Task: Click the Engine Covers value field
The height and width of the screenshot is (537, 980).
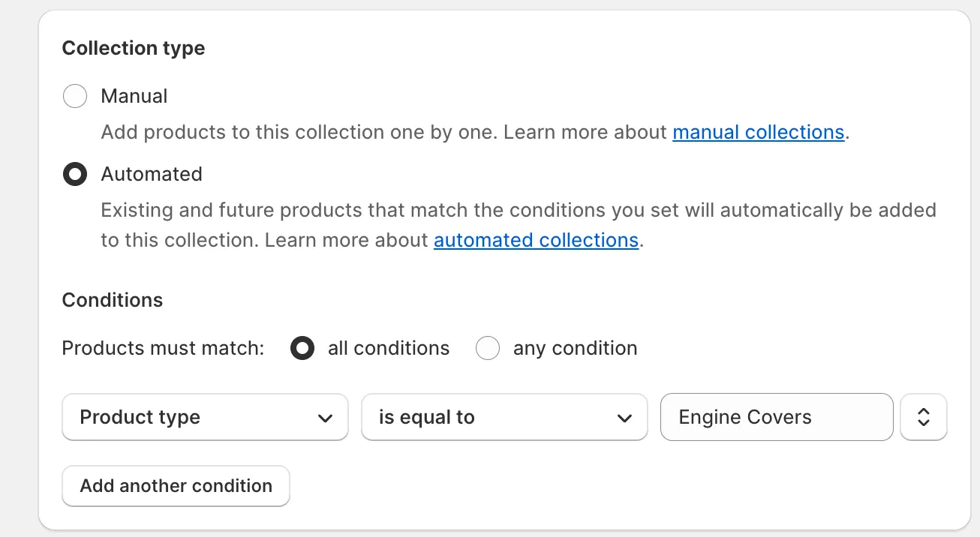Action: click(x=776, y=418)
